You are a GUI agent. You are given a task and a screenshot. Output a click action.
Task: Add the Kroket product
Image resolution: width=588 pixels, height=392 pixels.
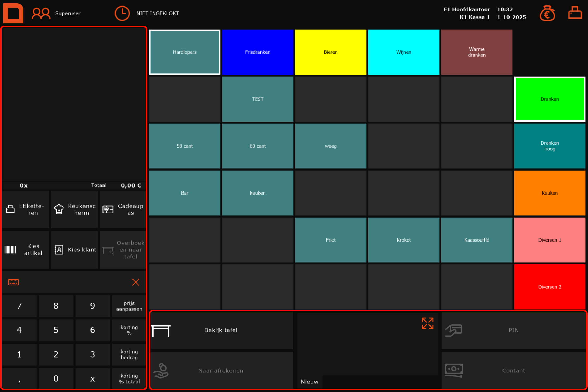404,240
